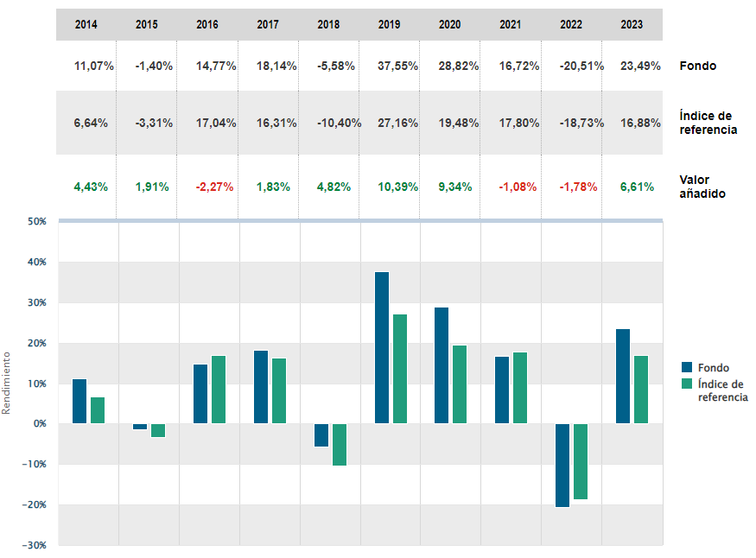Toggle the Índice de referencia legend label
The image size is (756, 558).
721,390
